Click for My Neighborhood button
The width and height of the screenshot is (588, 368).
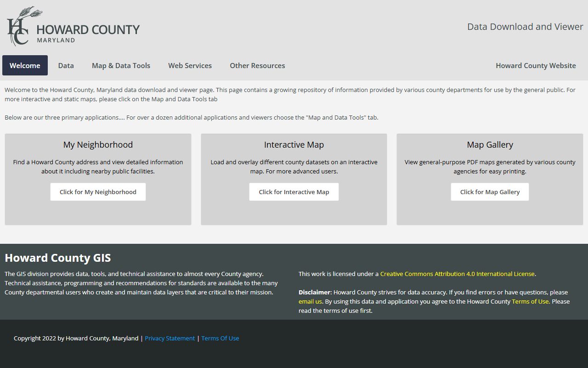tap(98, 192)
